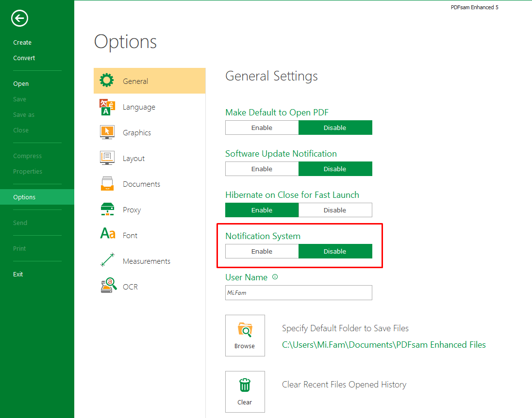Image resolution: width=532 pixels, height=418 pixels.
Task: Click the Language translation icon
Action: pos(107,107)
